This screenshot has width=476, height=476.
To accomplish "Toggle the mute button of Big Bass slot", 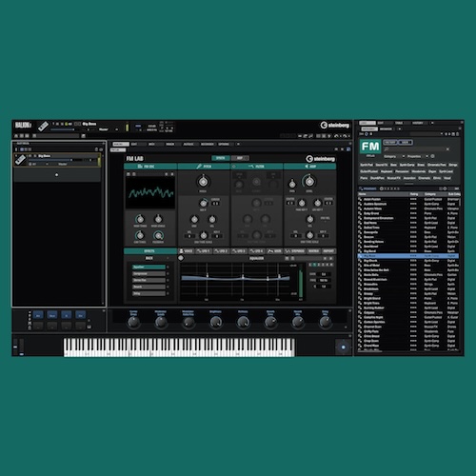I will click(30, 156).
